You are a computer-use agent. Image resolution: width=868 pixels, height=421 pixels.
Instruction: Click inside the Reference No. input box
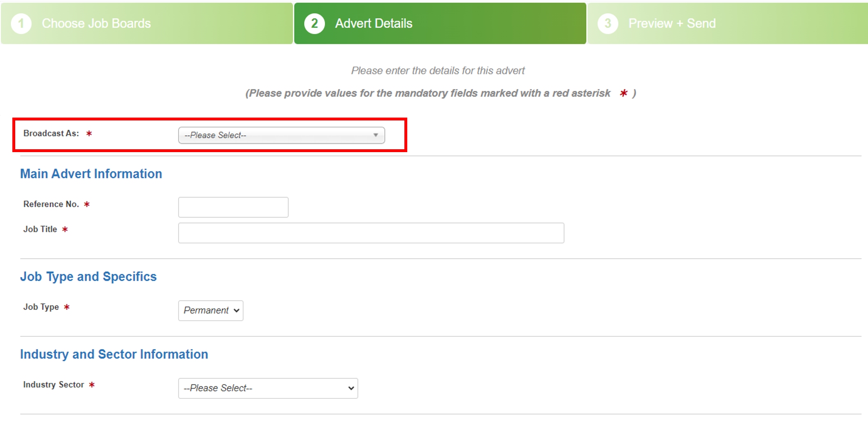coord(233,207)
